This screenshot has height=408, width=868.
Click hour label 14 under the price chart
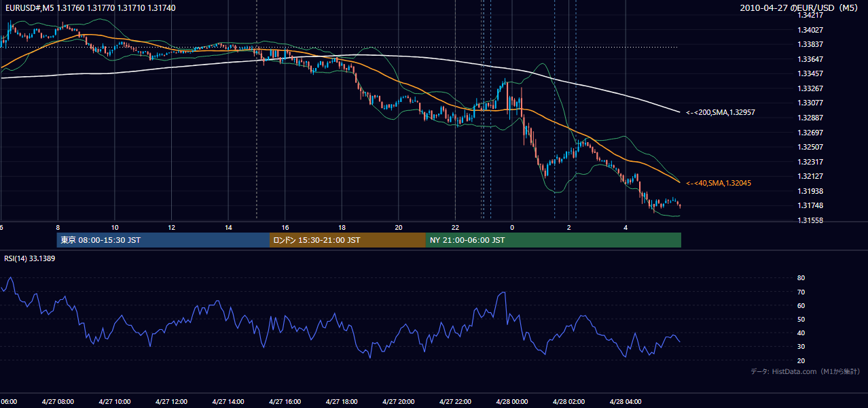click(228, 228)
